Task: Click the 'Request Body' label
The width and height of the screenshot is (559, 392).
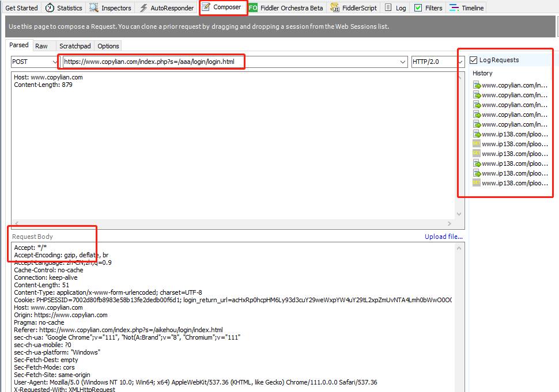Action: click(x=32, y=237)
